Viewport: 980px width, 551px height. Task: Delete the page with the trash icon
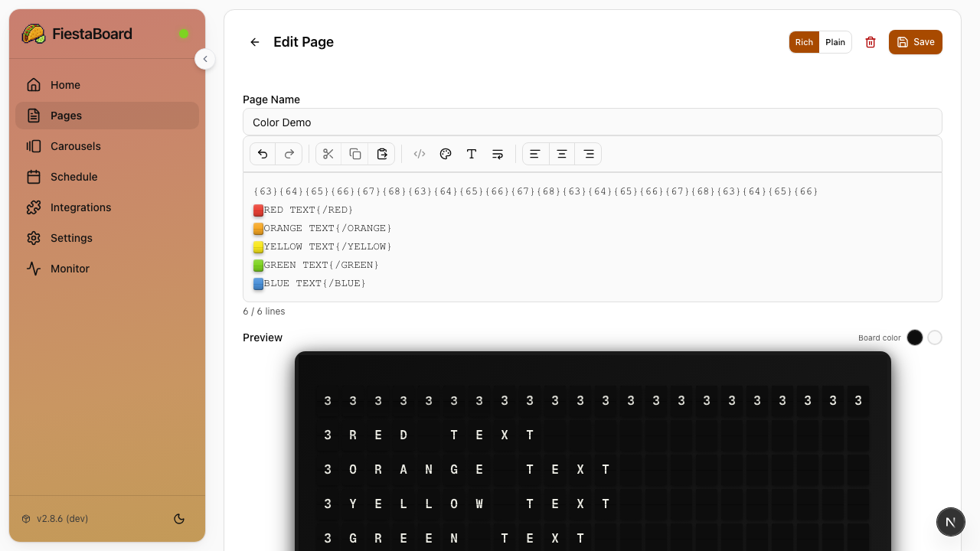(871, 42)
